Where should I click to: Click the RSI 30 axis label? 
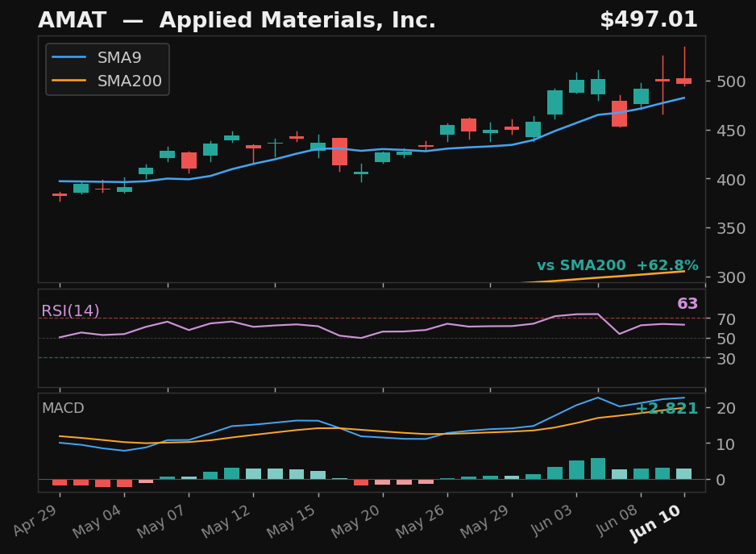click(726, 359)
